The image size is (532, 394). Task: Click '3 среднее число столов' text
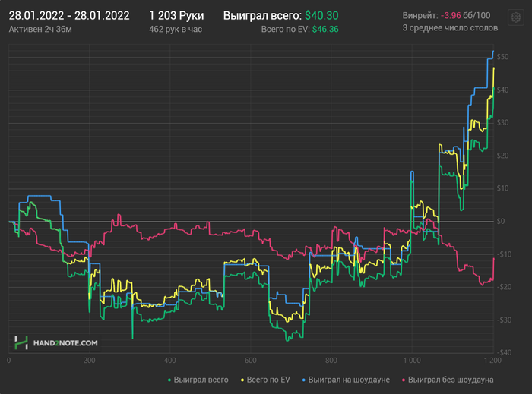pyautogui.click(x=450, y=28)
